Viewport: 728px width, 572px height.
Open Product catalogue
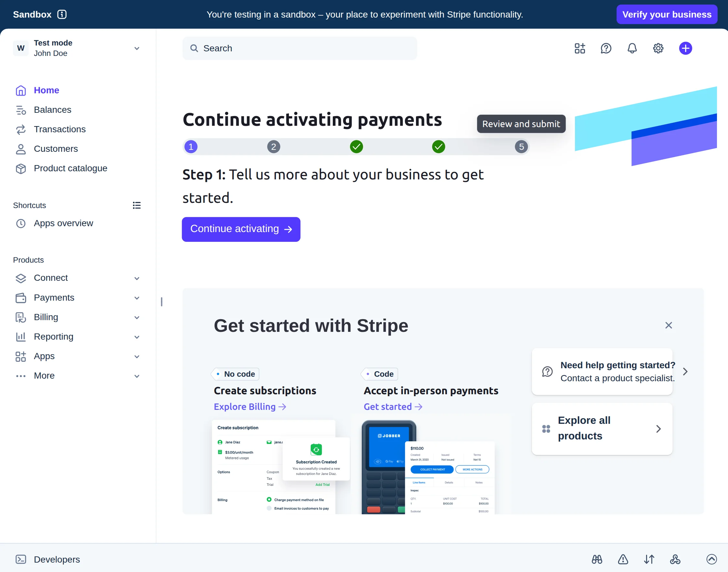point(70,168)
